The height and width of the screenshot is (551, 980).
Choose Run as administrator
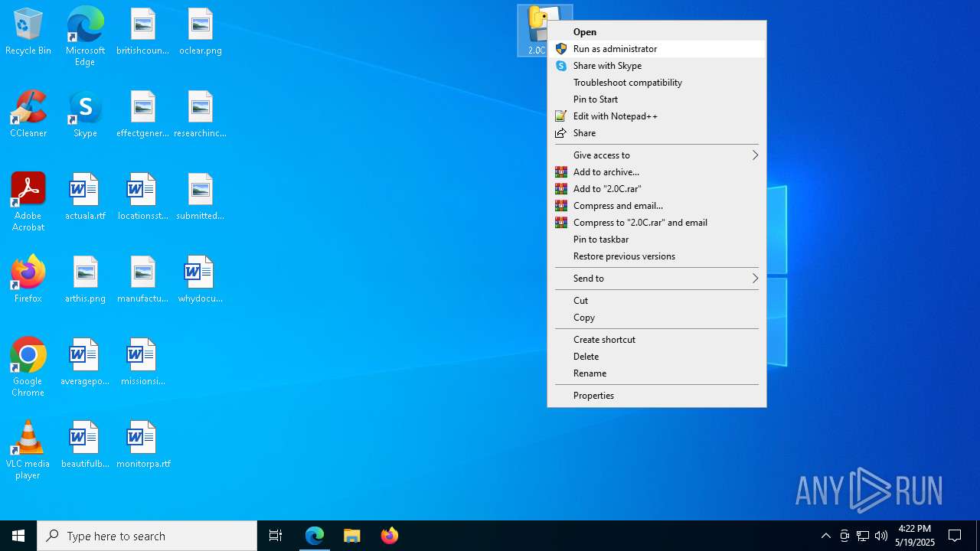(x=657, y=49)
